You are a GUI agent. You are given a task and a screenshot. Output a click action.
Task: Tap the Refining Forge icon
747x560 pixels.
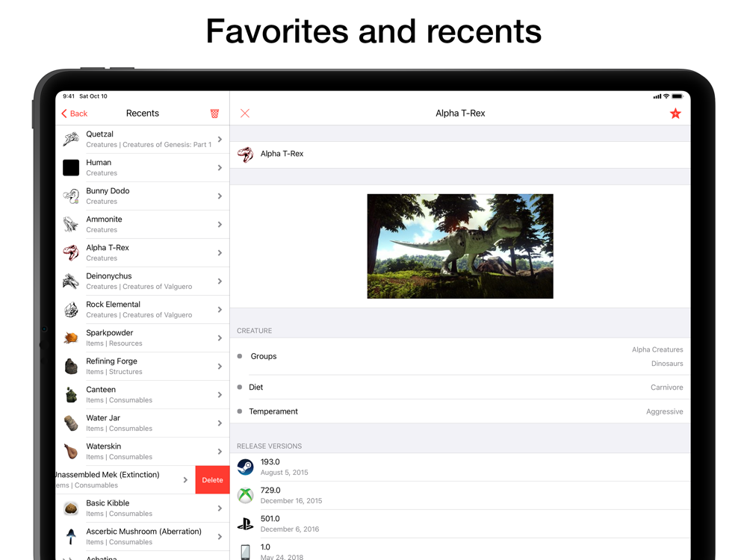[71, 366]
